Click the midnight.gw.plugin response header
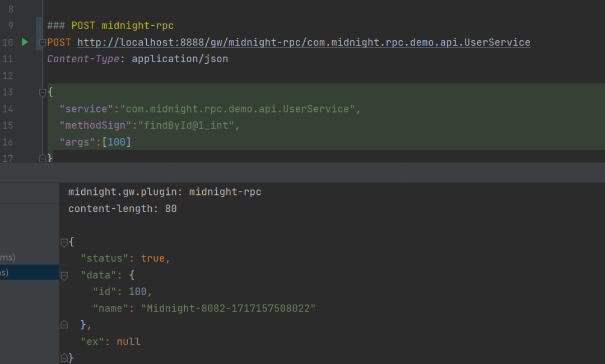Screen dimensions: 605x364 [x=165, y=192]
